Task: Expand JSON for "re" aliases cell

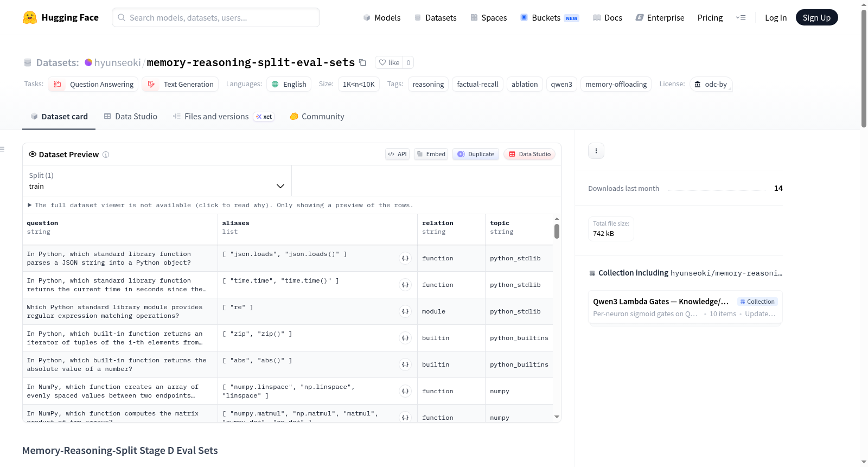Action: pyautogui.click(x=405, y=311)
